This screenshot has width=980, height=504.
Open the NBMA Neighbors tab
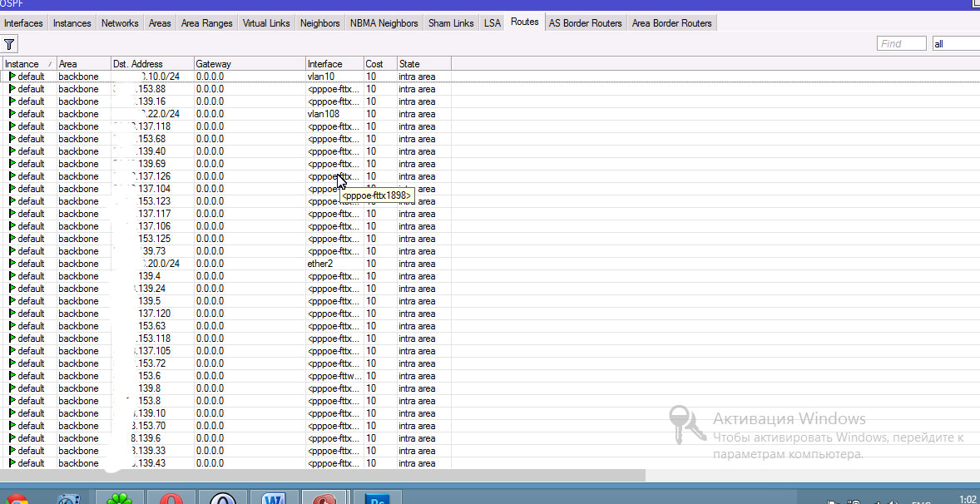pyautogui.click(x=384, y=23)
